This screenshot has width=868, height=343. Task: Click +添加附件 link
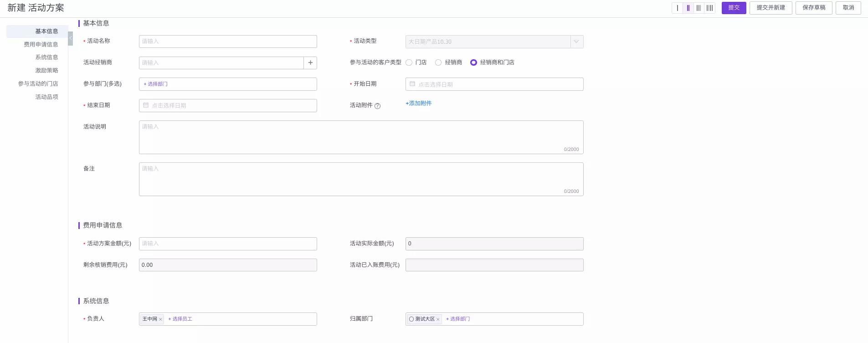tap(419, 104)
